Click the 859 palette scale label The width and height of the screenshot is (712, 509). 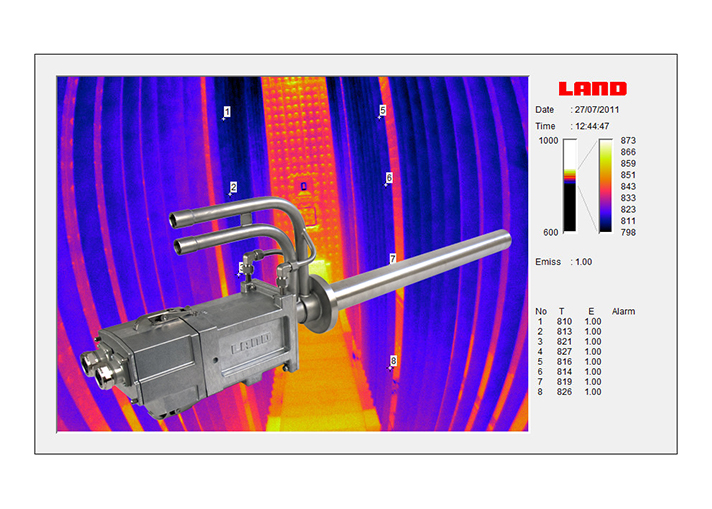[x=628, y=163]
